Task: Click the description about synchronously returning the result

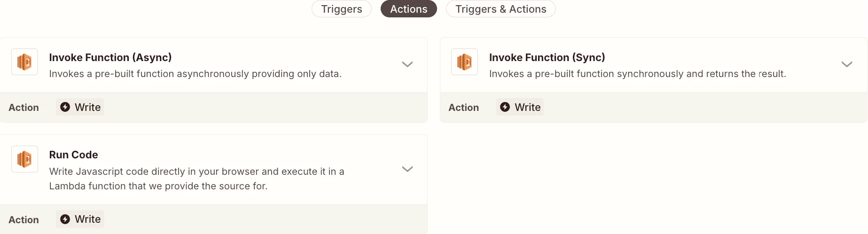Action: point(637,74)
